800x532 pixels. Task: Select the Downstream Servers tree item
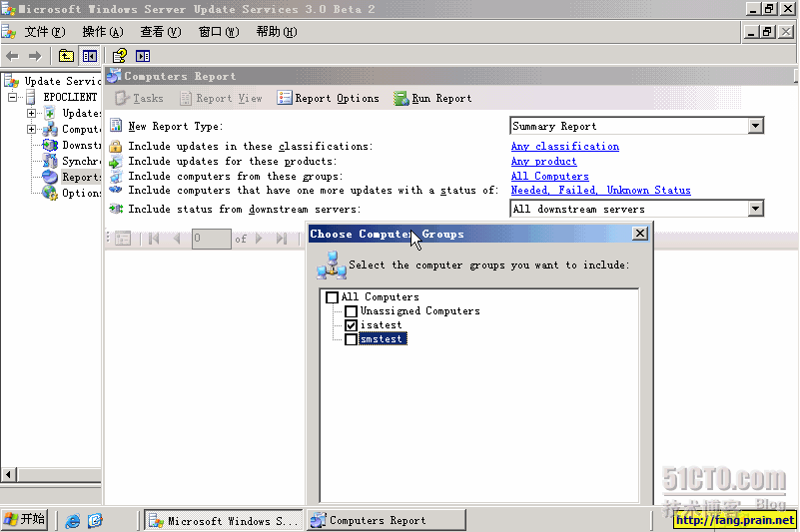pyautogui.click(x=81, y=145)
